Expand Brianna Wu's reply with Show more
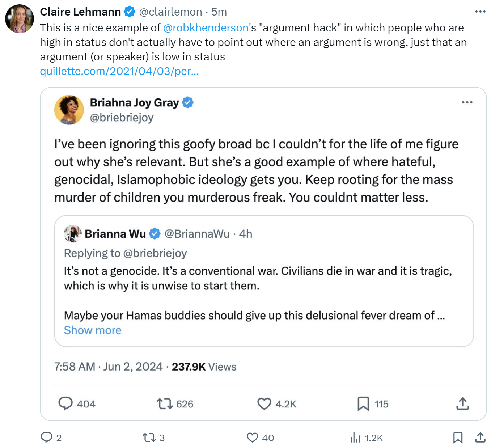 pyautogui.click(x=93, y=330)
